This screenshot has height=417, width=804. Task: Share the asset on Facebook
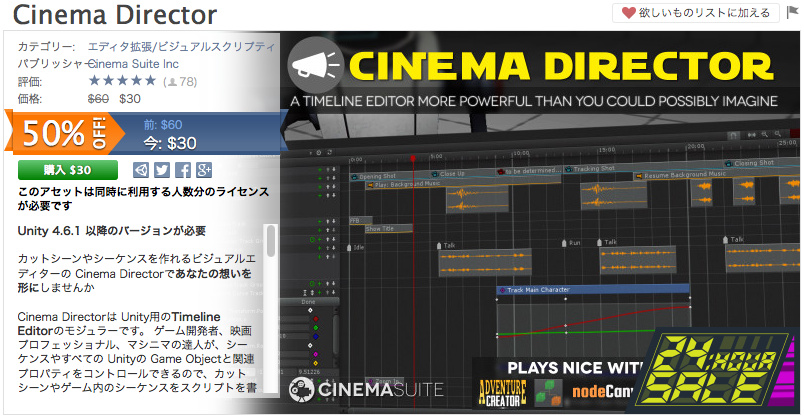click(x=183, y=170)
